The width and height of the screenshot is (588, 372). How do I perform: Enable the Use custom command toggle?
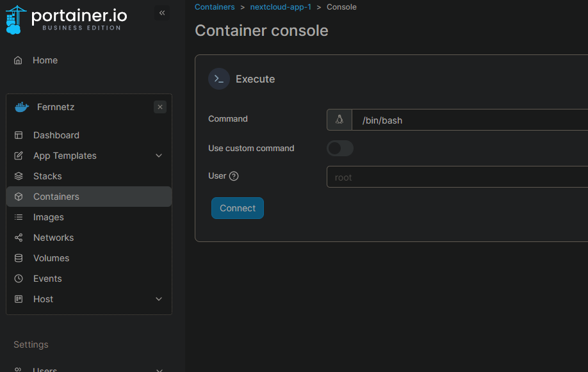click(339, 149)
